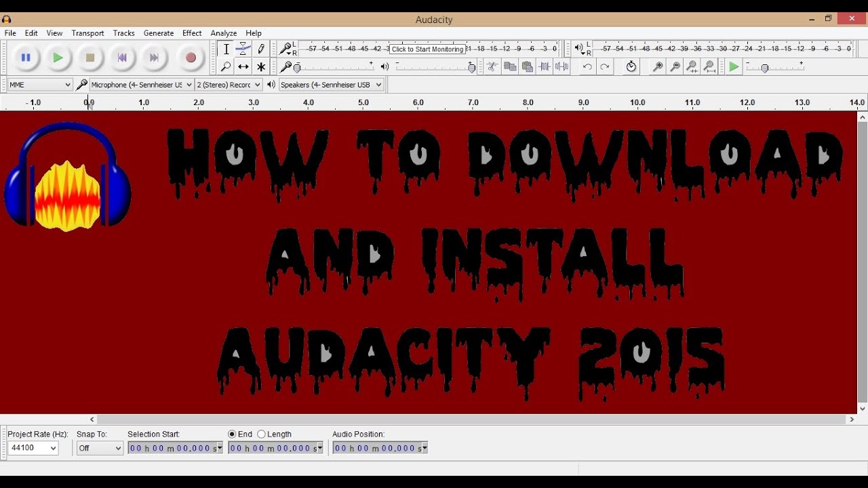
Task: Click the red Record button
Action: [191, 58]
